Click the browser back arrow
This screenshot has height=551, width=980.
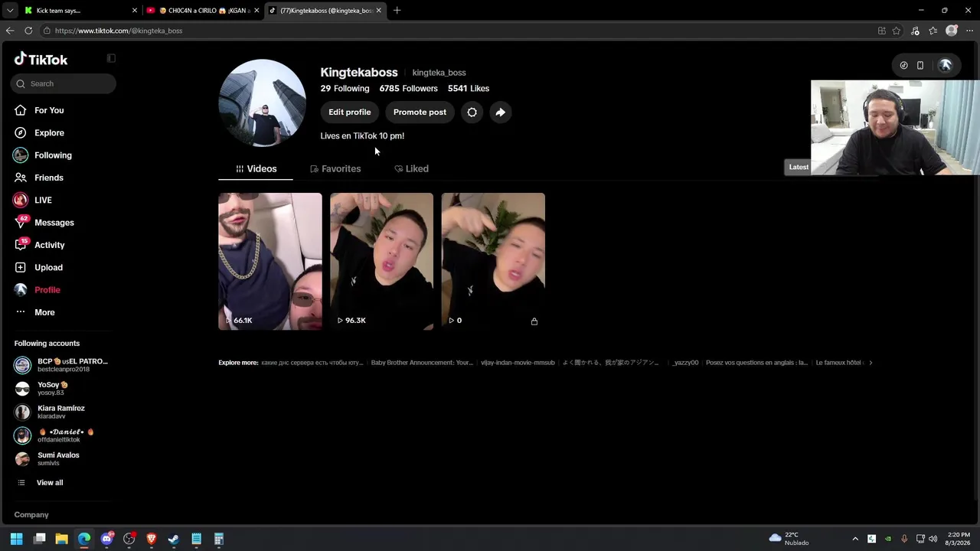coord(10,31)
